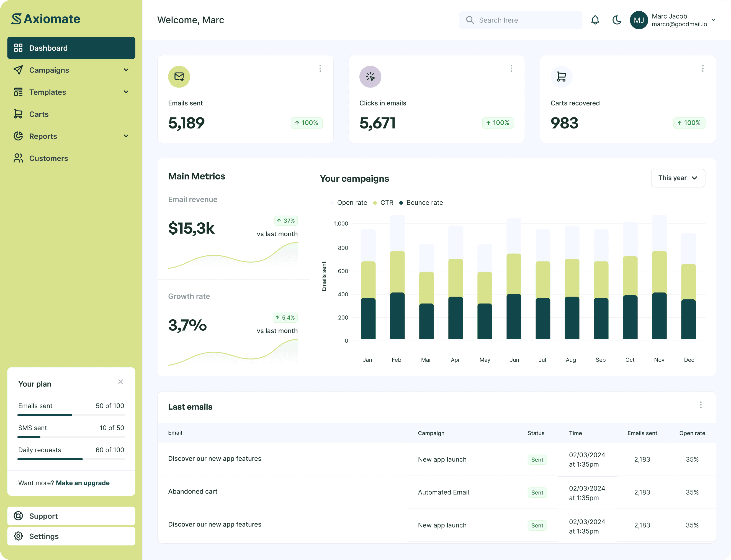
Task: Open Carts recovered card options menu
Action: 703,68
